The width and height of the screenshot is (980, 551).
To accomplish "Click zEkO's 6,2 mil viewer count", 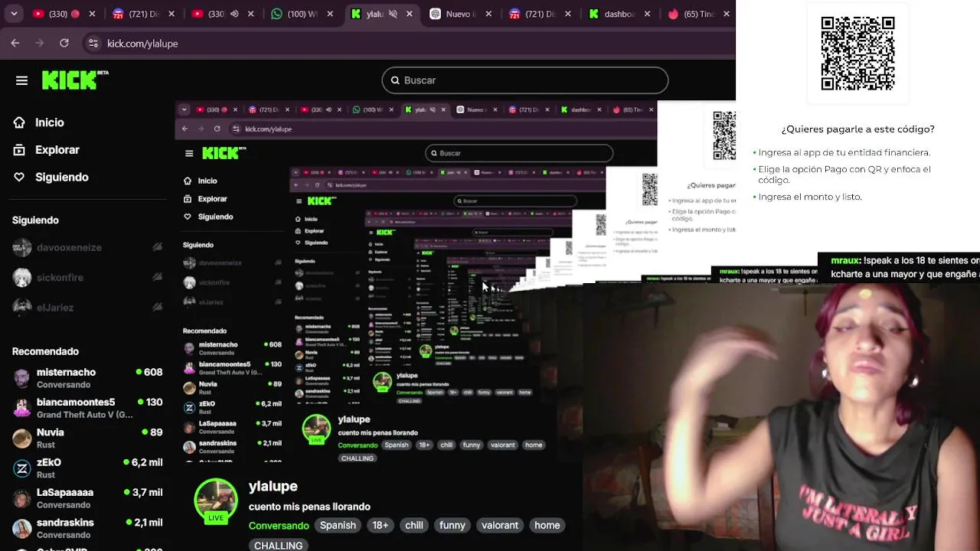I will point(143,462).
